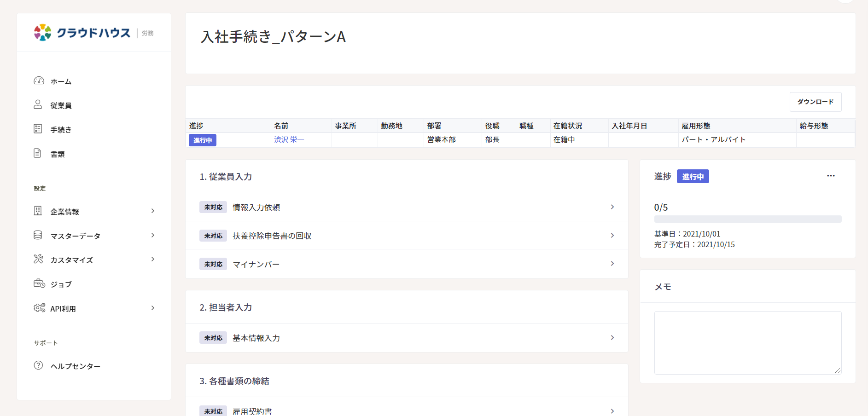Expand the 企業情報 submenu chevron

pyautogui.click(x=153, y=211)
